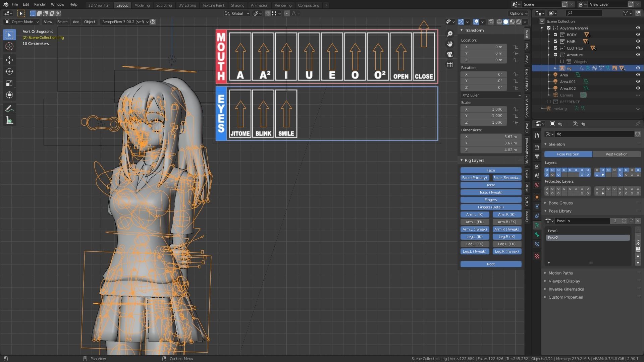
Task: Enable the Widgets collection checkbox
Action: click(562, 62)
